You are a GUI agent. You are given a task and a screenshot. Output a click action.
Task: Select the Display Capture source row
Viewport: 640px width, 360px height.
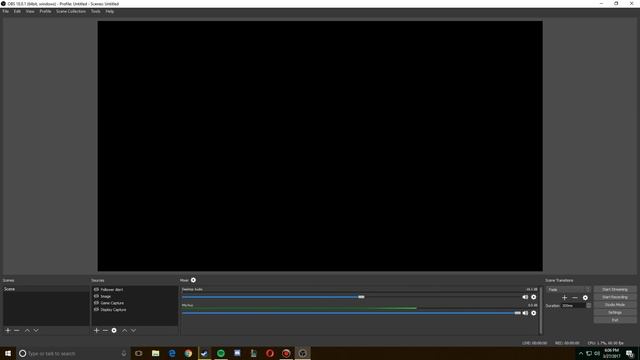pos(134,309)
